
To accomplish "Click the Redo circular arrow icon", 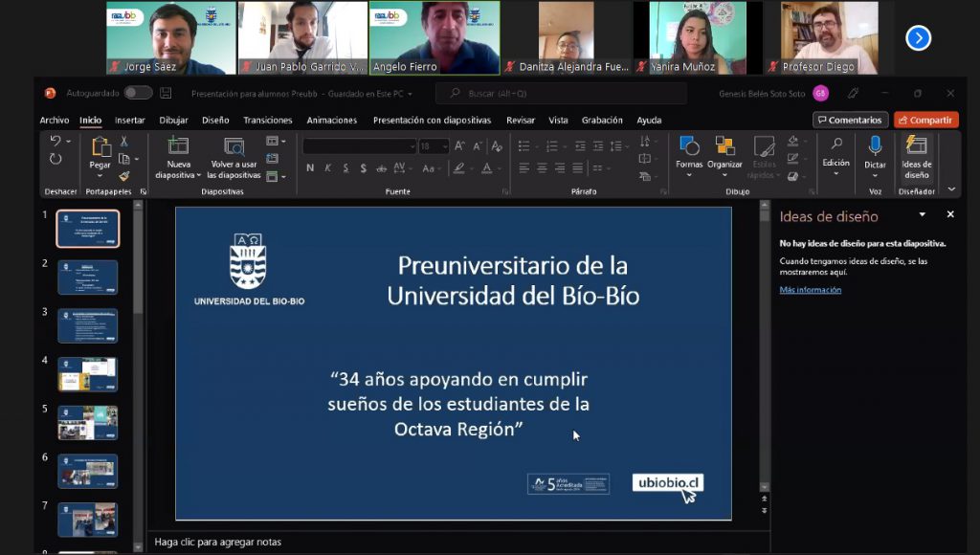I will point(56,160).
